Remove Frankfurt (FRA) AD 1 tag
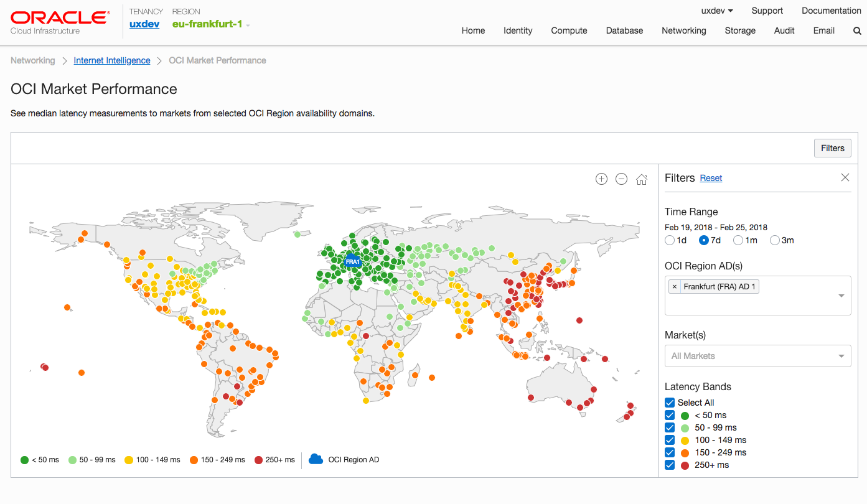The image size is (867, 504). pyautogui.click(x=675, y=287)
